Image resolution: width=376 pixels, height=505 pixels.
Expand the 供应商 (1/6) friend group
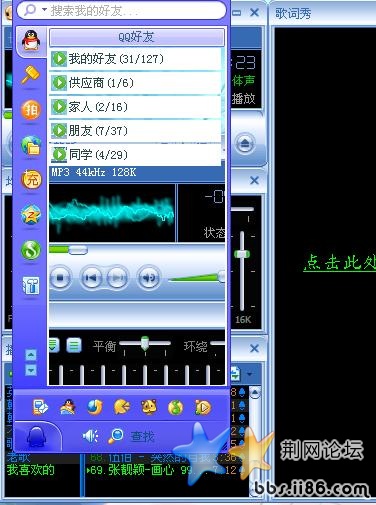[135, 83]
